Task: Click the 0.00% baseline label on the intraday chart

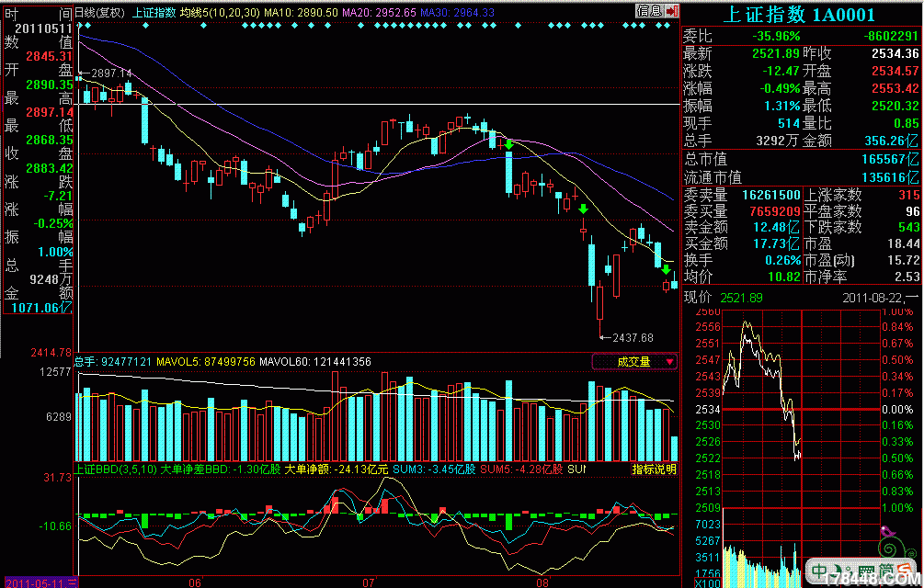Action: 897,410
